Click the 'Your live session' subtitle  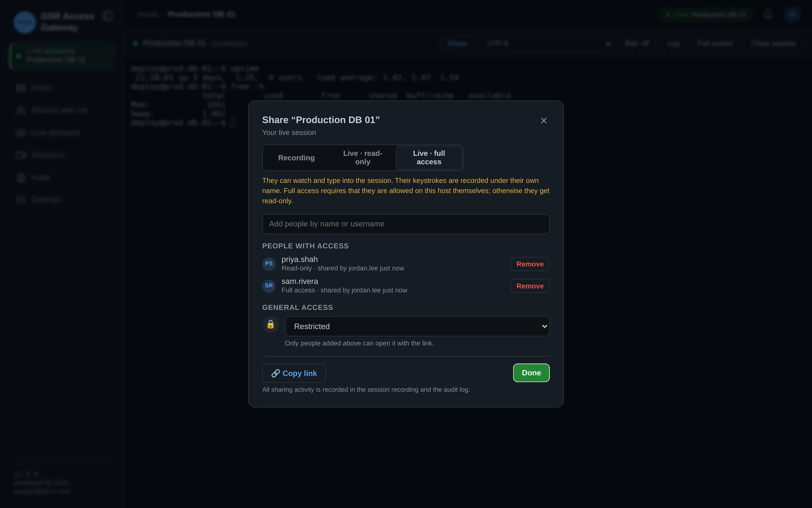(x=289, y=133)
